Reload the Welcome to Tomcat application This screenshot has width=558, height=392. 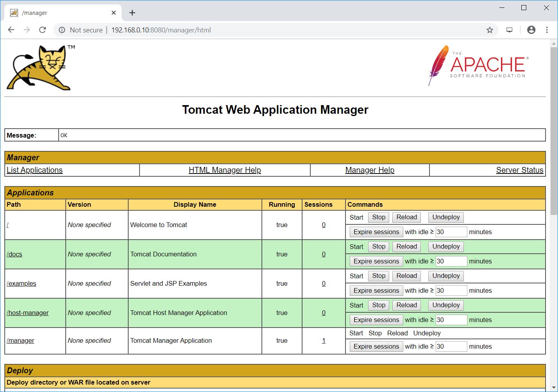[406, 217]
